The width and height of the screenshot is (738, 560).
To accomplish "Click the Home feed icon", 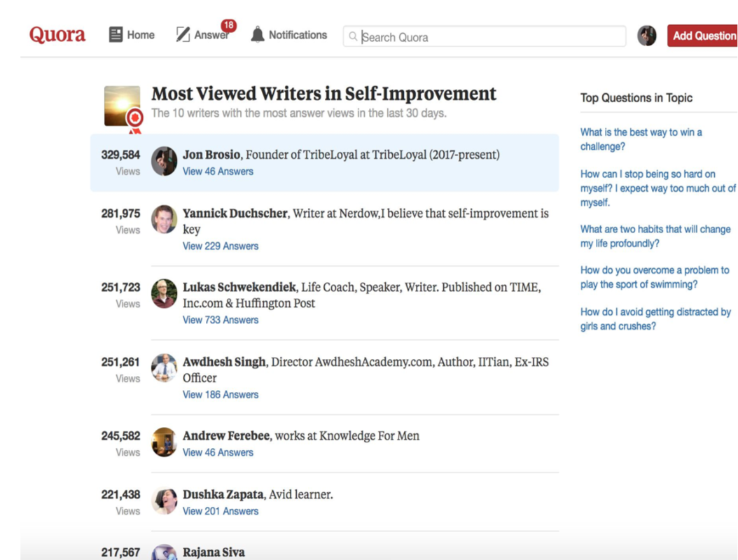I will 116,34.
